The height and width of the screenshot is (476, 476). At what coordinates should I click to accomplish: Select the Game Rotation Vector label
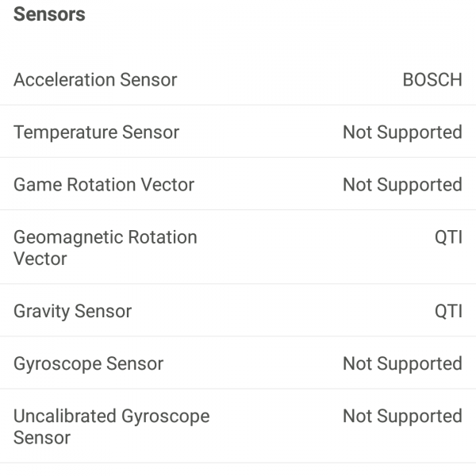[x=104, y=185]
